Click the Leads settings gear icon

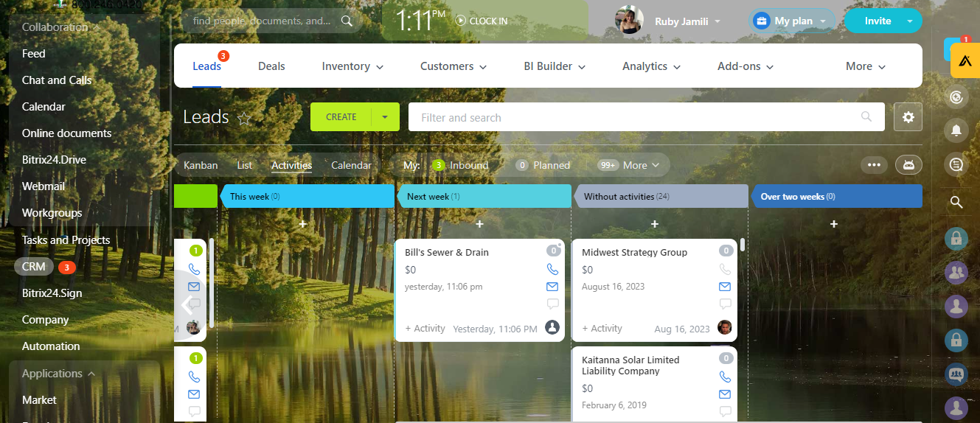(908, 117)
